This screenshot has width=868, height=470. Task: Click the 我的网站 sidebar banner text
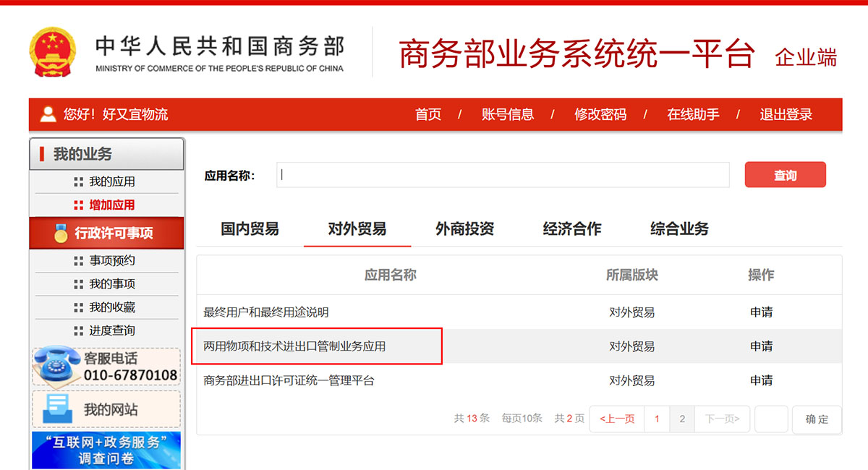111,409
